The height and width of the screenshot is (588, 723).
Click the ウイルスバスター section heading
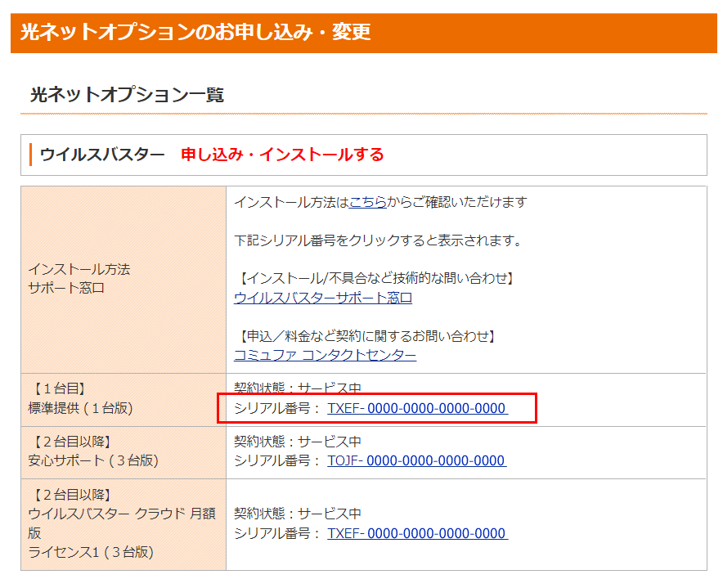point(102,155)
